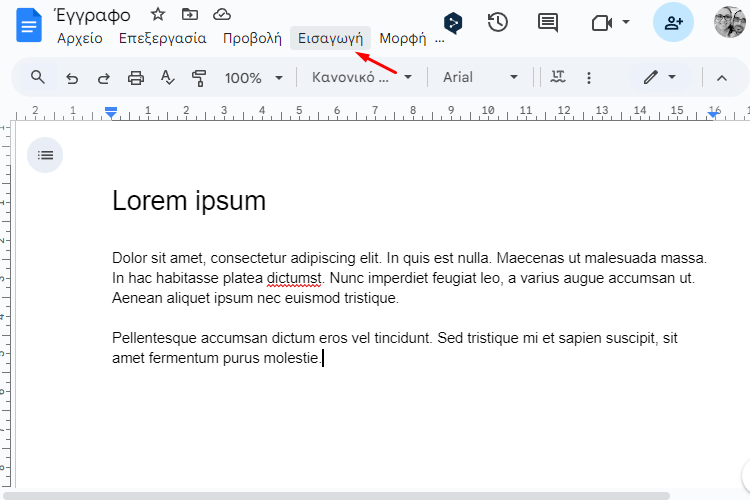Open the three-dot more toolbar options
This screenshot has width=750, height=500.
point(589,78)
